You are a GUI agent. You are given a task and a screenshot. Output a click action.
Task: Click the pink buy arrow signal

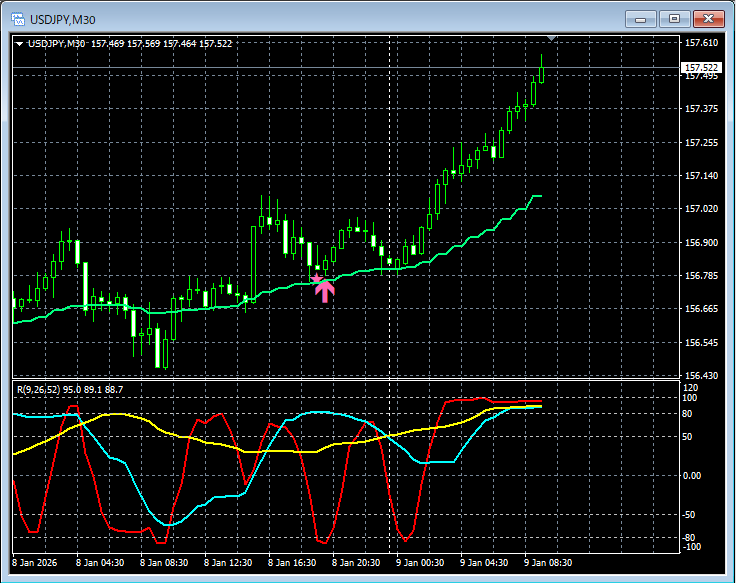[x=324, y=291]
